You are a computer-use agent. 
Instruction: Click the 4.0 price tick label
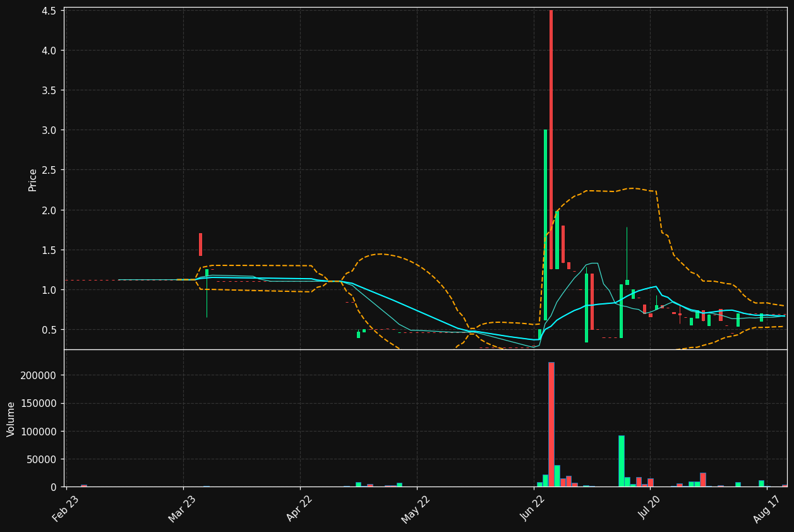[x=49, y=51]
